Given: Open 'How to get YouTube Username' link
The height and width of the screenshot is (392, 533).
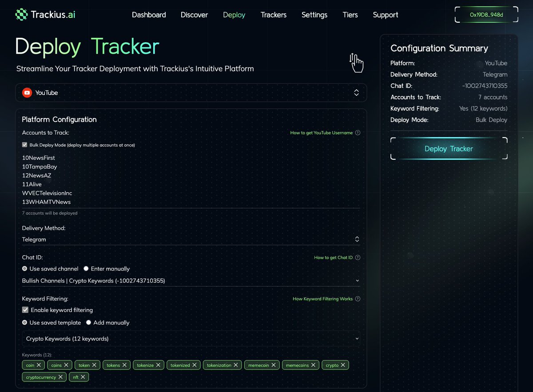Looking at the screenshot, I should pyautogui.click(x=322, y=133).
